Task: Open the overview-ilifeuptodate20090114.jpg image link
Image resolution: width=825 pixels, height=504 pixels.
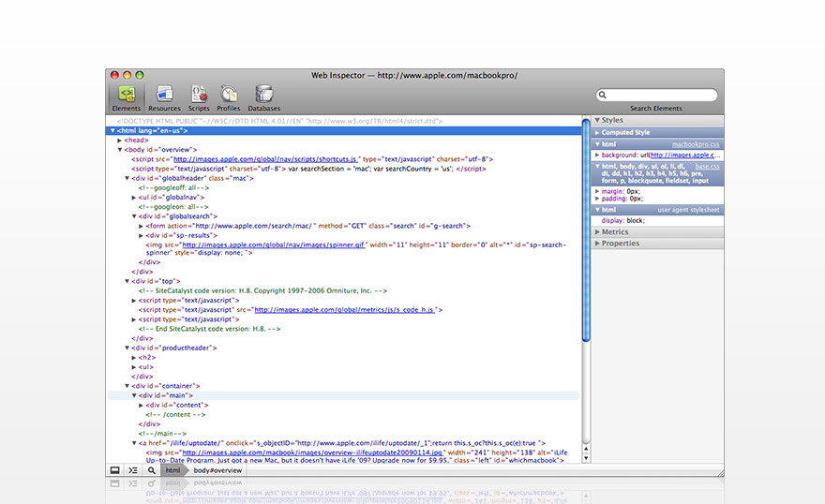Action: pyautogui.click(x=313, y=452)
